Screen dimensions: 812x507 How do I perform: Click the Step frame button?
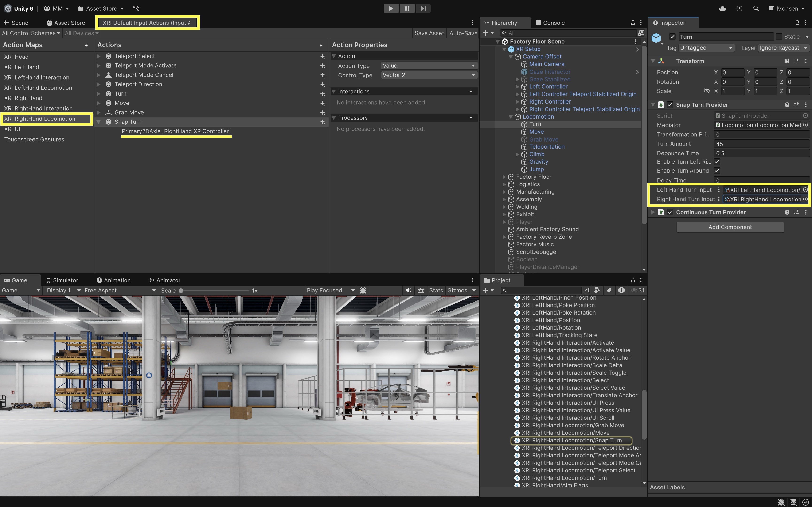pyautogui.click(x=423, y=8)
